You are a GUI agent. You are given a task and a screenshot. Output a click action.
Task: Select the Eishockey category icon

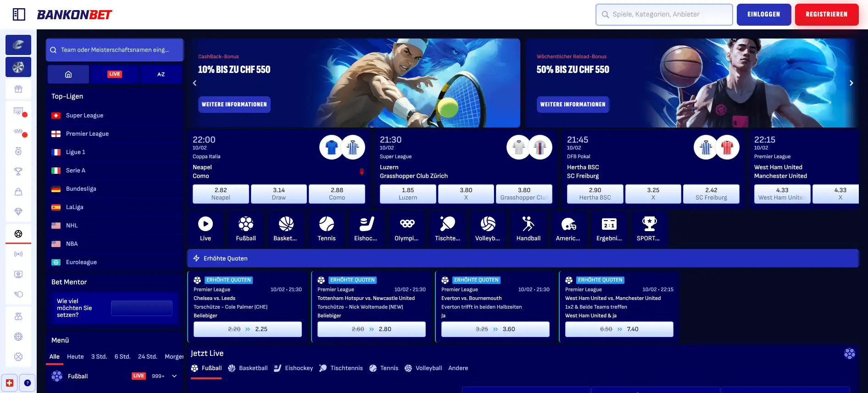point(367,228)
